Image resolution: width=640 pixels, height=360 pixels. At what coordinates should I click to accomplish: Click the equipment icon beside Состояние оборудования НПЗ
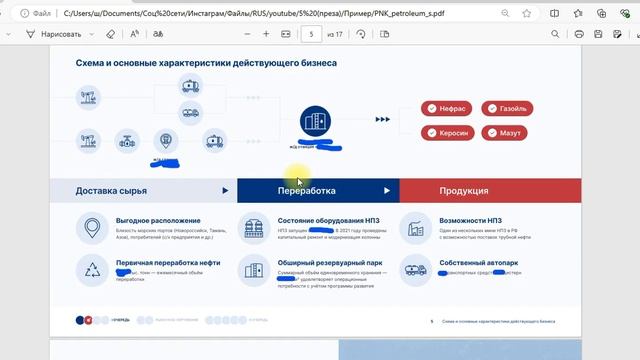pos(253,228)
